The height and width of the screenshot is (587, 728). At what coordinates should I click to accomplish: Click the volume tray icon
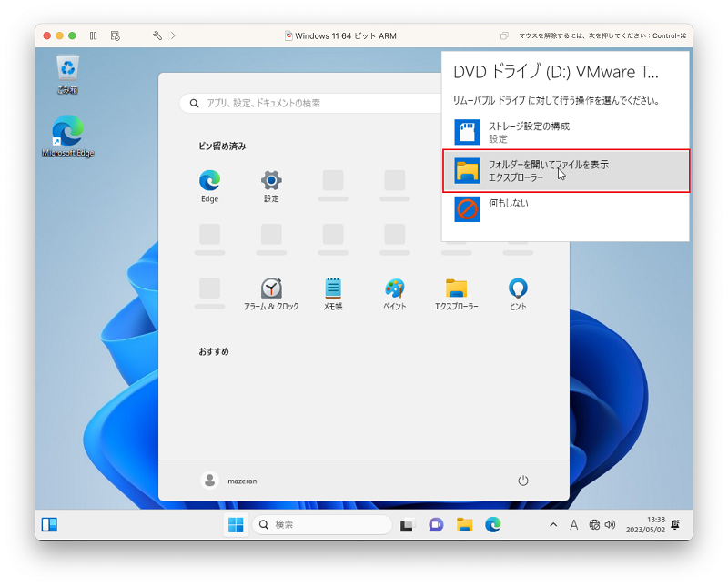610,525
